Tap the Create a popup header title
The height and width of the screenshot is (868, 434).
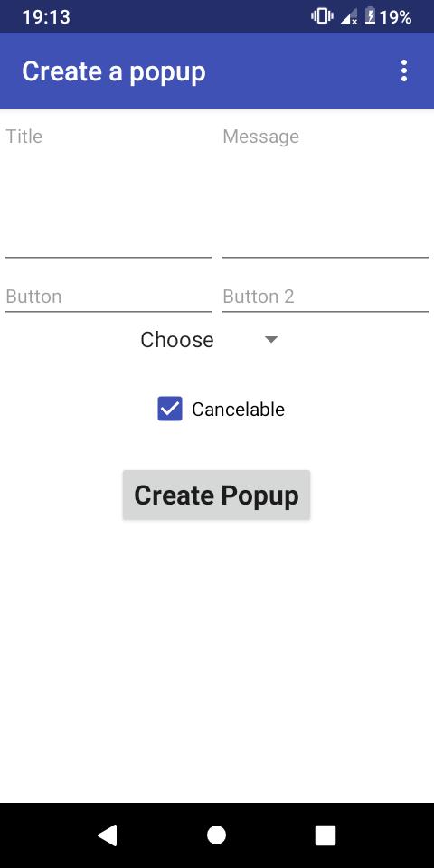114,72
